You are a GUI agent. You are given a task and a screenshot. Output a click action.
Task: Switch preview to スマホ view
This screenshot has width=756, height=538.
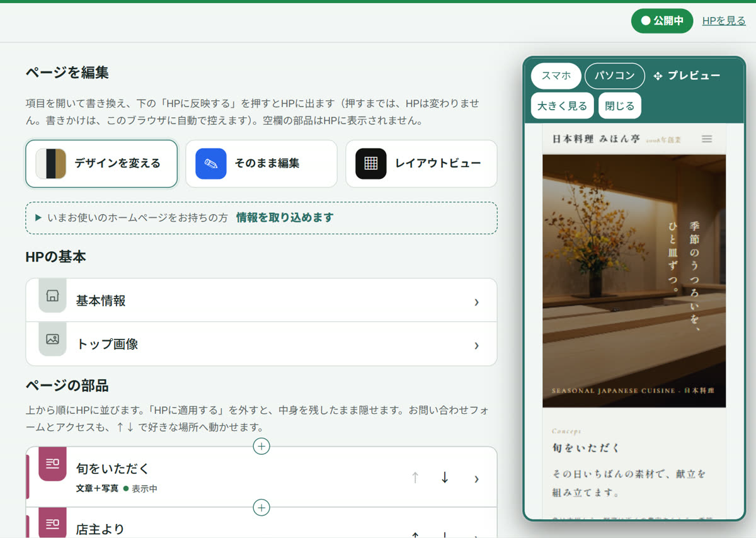tap(556, 76)
